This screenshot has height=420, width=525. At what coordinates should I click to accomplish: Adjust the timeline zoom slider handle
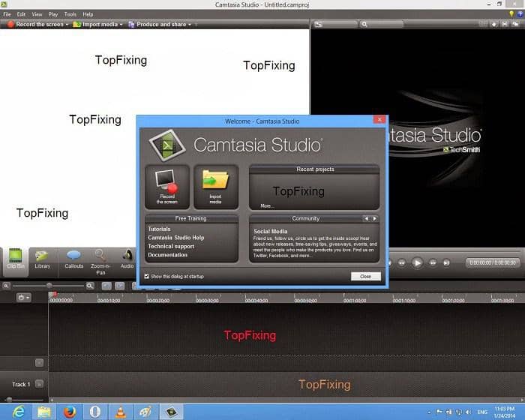49,286
